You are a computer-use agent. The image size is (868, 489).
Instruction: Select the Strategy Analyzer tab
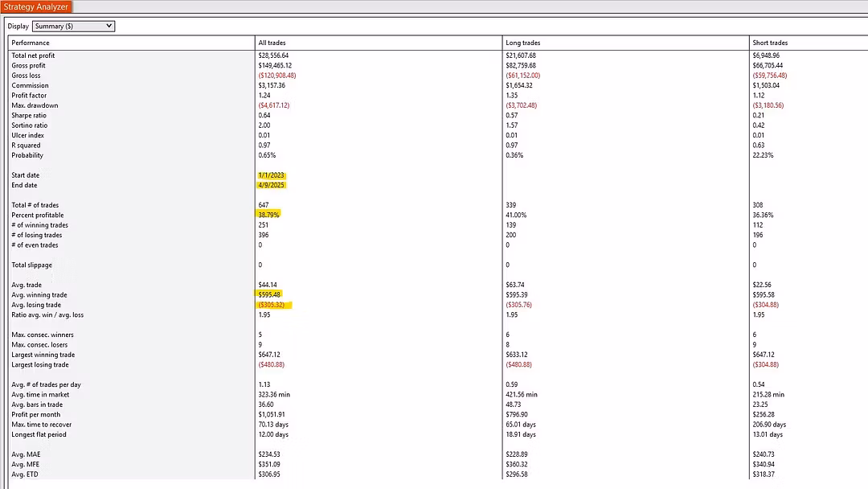[x=36, y=6]
